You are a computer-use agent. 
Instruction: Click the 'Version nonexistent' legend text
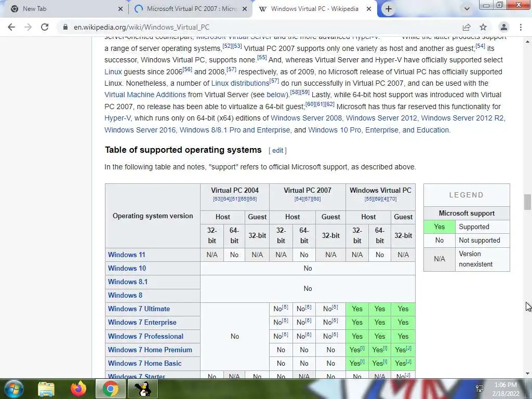[475, 259]
